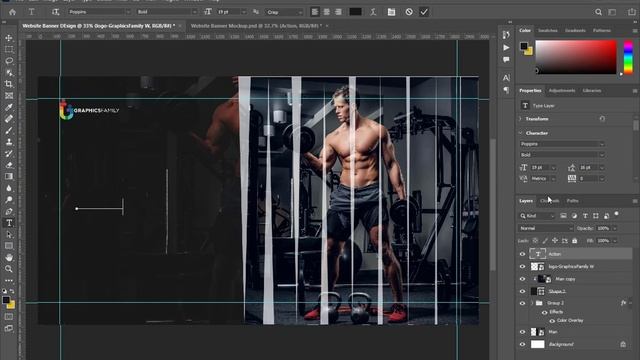Select the Clone Stamp tool
The height and width of the screenshot is (360, 640).
coord(9,142)
